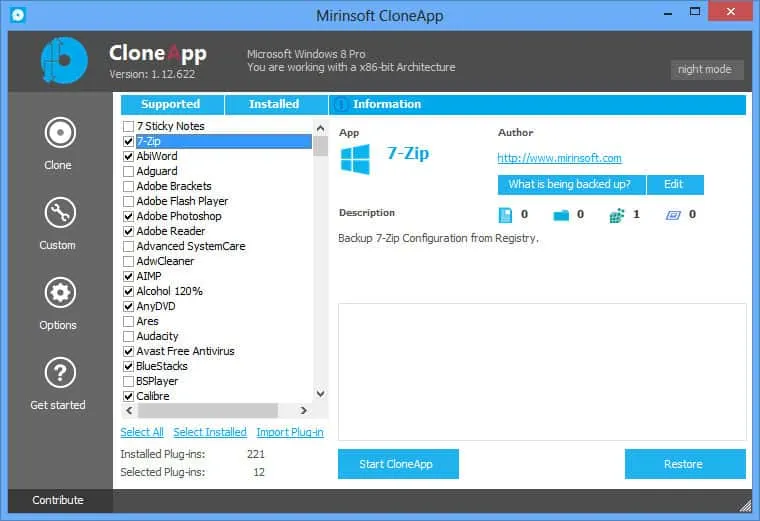Switch to the Supported tab

point(172,105)
